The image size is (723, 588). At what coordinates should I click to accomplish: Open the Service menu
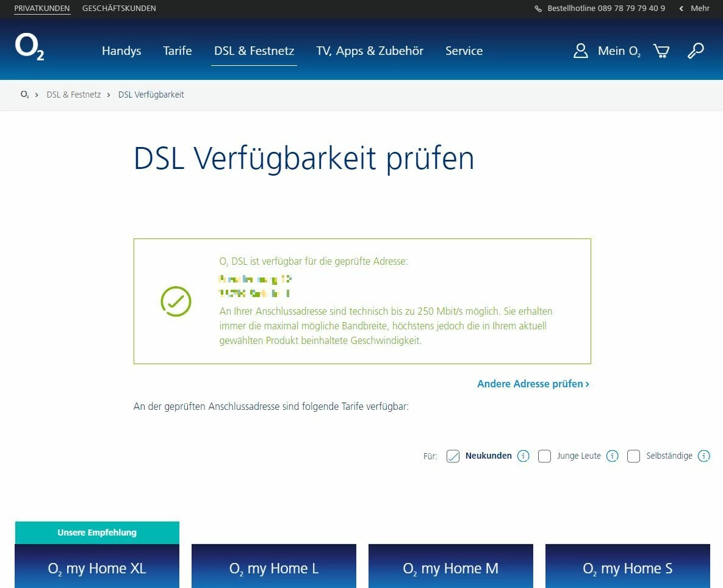click(x=464, y=51)
